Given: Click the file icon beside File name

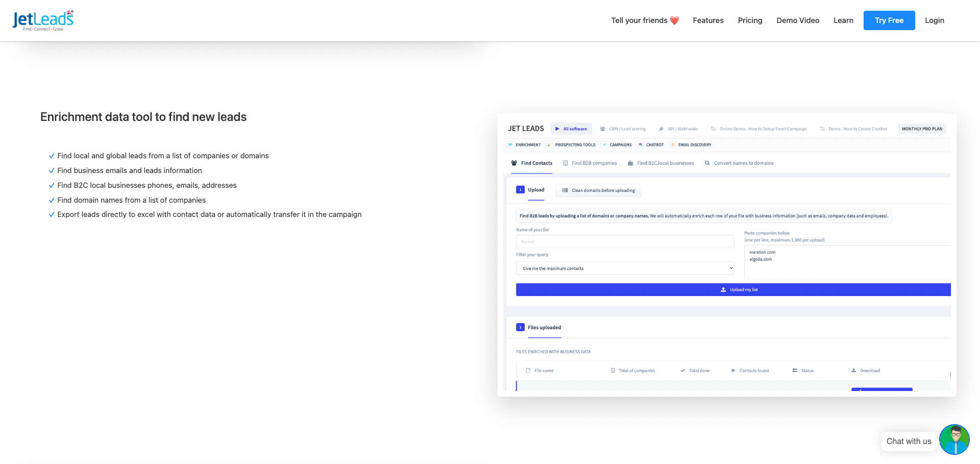Looking at the screenshot, I should pyautogui.click(x=528, y=371).
